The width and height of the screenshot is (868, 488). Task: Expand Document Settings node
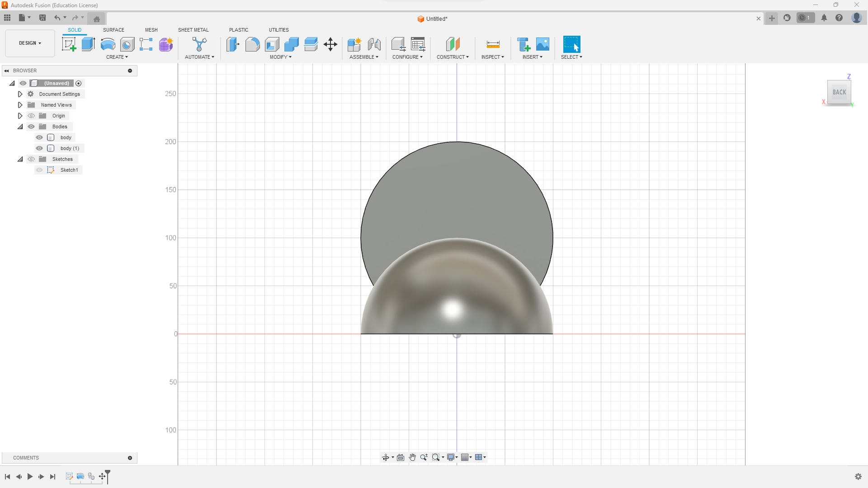click(20, 94)
